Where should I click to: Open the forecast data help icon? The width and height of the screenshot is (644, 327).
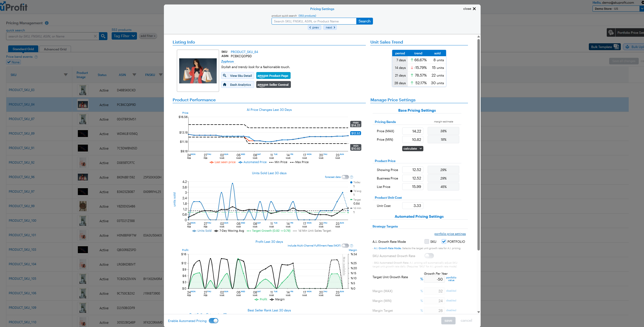352,177
